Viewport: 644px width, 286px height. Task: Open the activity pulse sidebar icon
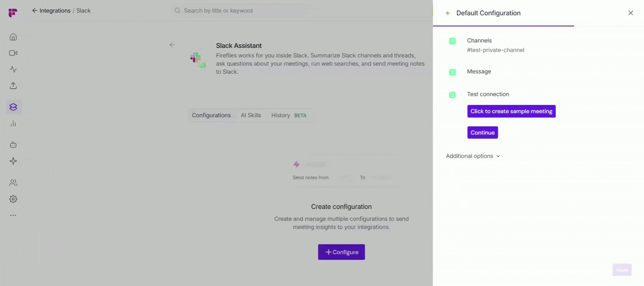(x=13, y=69)
